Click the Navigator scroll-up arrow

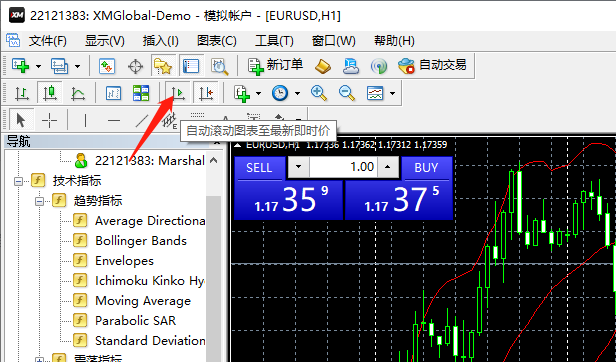pos(214,160)
